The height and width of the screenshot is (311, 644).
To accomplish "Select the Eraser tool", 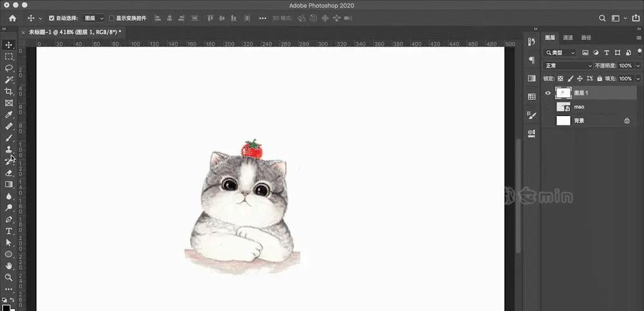I will pos(8,173).
